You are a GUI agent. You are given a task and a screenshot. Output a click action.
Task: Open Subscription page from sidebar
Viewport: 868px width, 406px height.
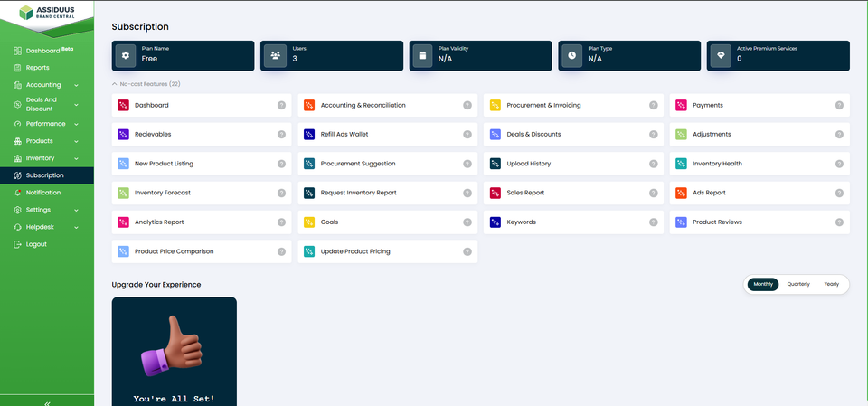tap(47, 175)
